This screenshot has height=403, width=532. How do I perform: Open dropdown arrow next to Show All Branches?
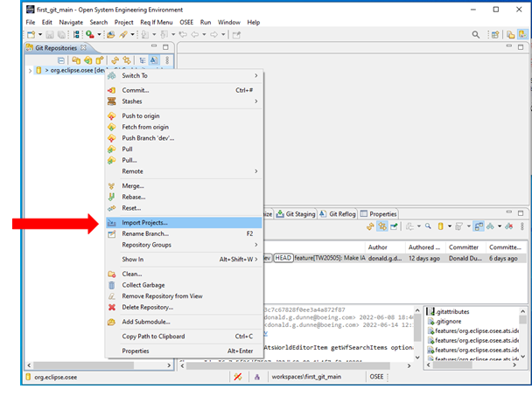[x=500, y=226]
